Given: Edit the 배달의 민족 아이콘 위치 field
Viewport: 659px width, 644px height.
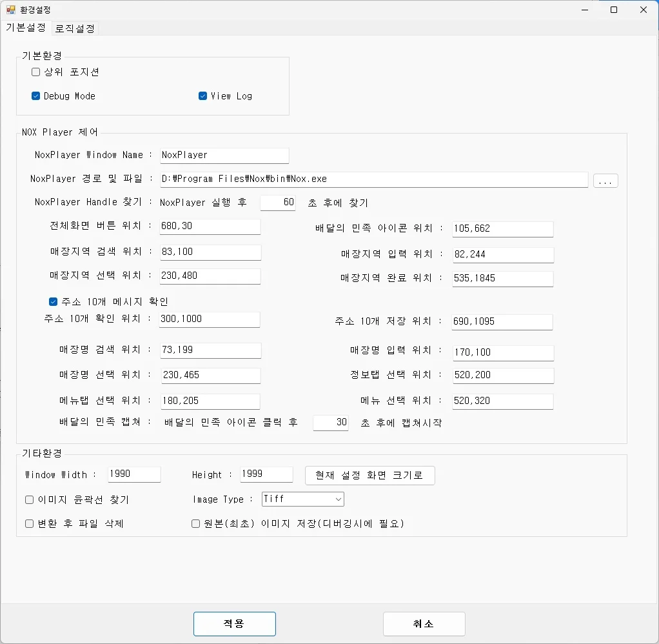Looking at the screenshot, I should coord(503,229).
